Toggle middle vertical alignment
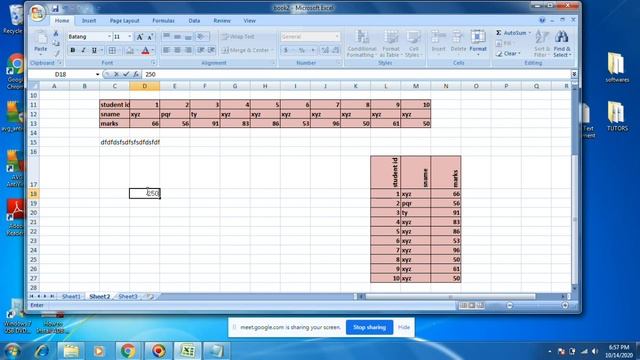 [x=177, y=37]
